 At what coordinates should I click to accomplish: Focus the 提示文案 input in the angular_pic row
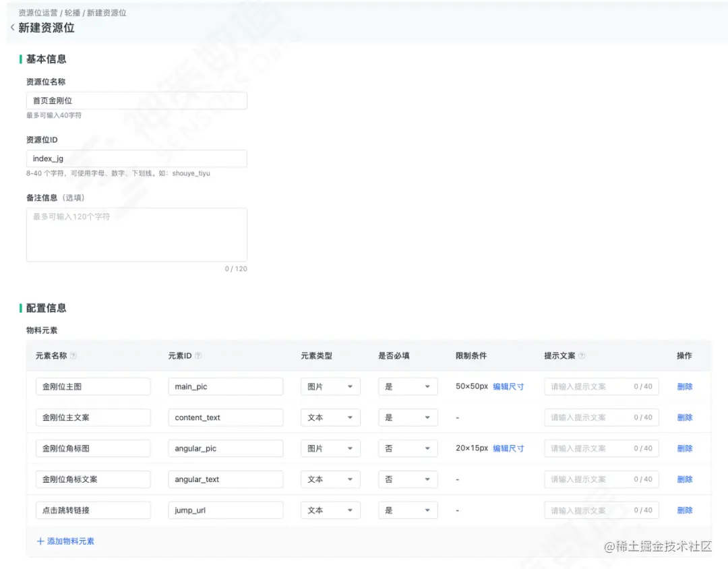(601, 448)
